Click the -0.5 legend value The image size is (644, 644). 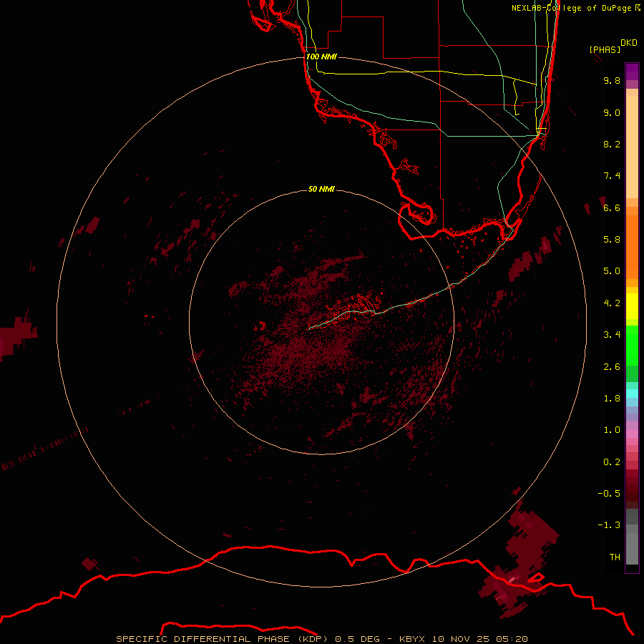tap(609, 494)
